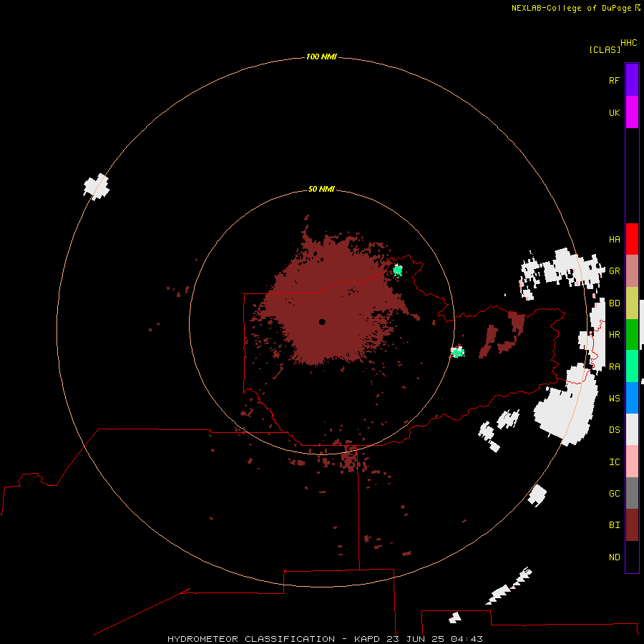Click the green rain echo northeast of radar
Screen dimensions: 644x644
[397, 270]
